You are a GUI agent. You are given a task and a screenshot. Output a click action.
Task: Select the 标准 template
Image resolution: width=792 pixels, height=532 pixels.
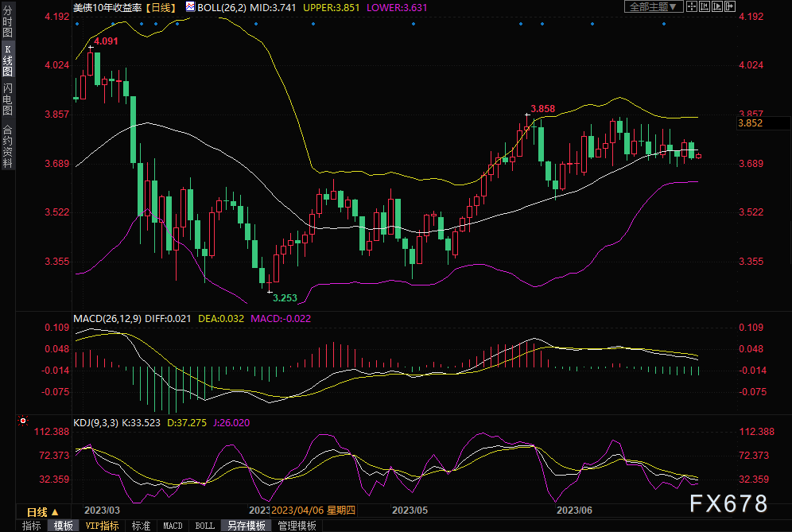tap(141, 526)
